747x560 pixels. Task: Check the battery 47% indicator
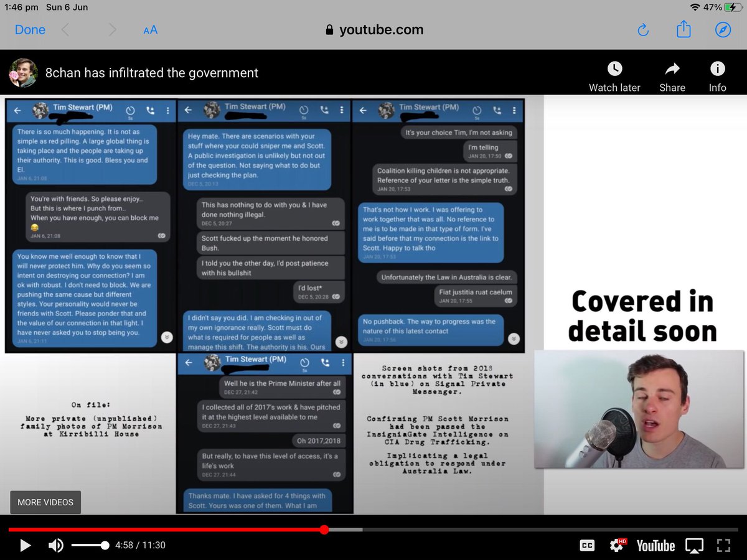[x=721, y=7]
